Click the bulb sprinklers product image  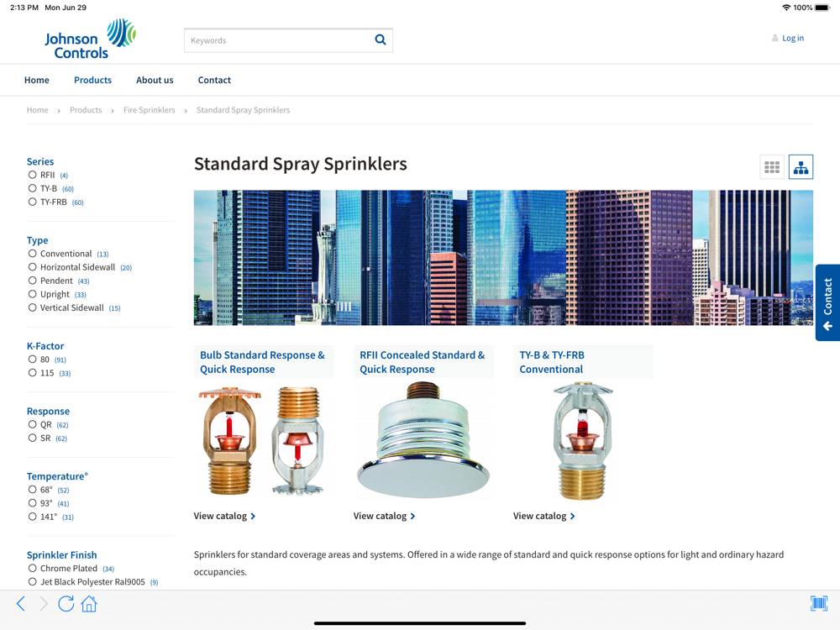tap(261, 440)
